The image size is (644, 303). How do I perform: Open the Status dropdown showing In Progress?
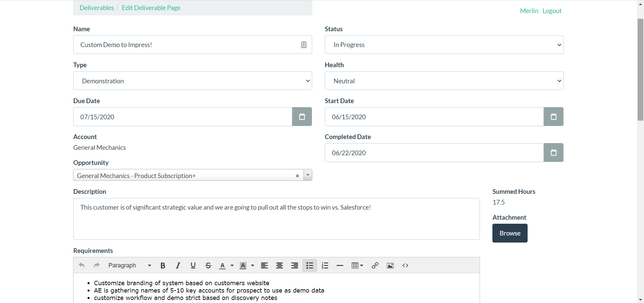click(444, 45)
